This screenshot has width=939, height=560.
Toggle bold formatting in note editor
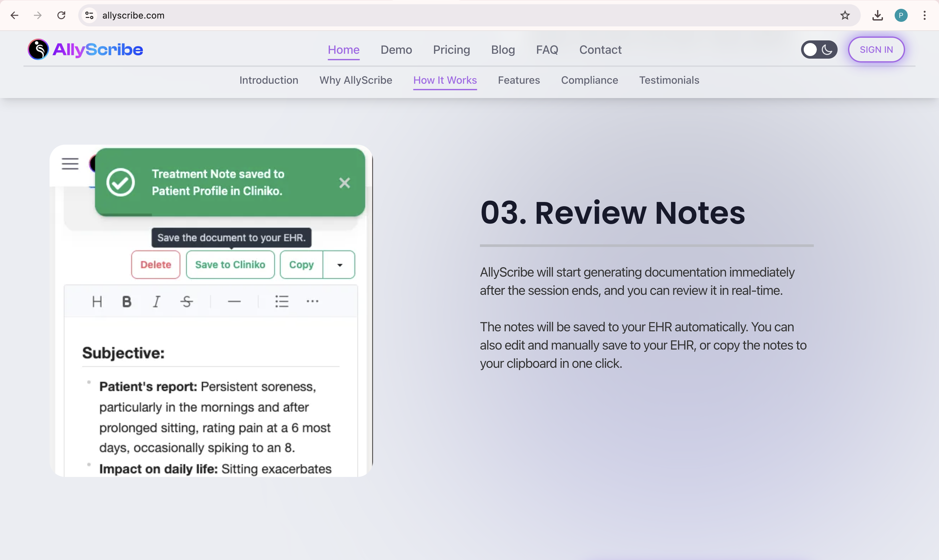(x=127, y=302)
